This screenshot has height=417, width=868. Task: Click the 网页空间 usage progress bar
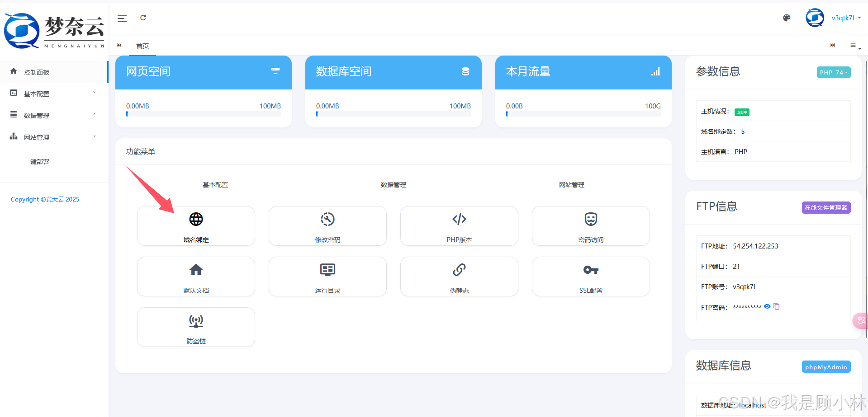pyautogui.click(x=204, y=114)
